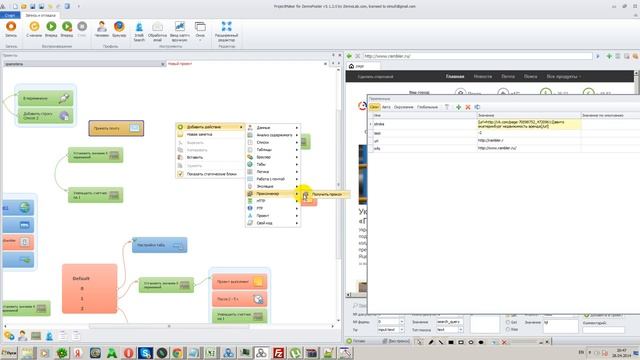Click the rambler.ru URL address field

point(478,56)
